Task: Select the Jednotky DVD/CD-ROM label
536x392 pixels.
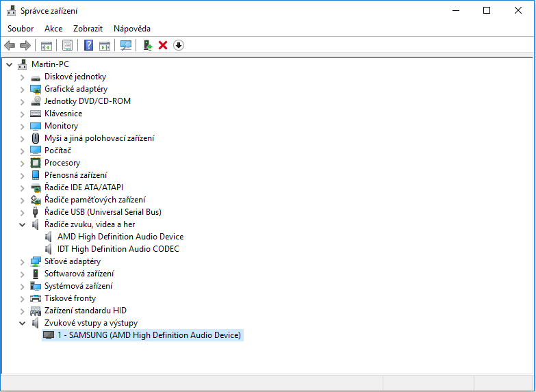Action: [88, 101]
